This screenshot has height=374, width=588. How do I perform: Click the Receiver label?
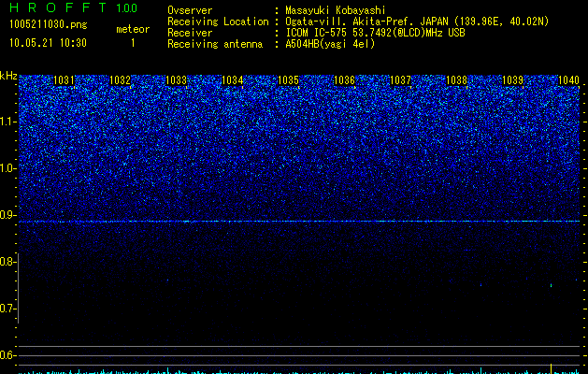(190, 33)
